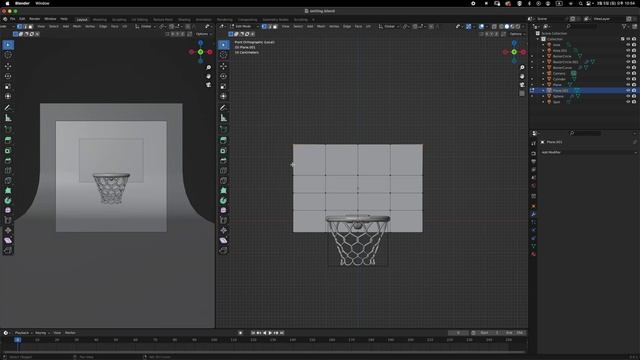Select the Shear tool in left viewport toolbar
Viewport: 640px width, 360px height.
pyautogui.click(x=8, y=240)
